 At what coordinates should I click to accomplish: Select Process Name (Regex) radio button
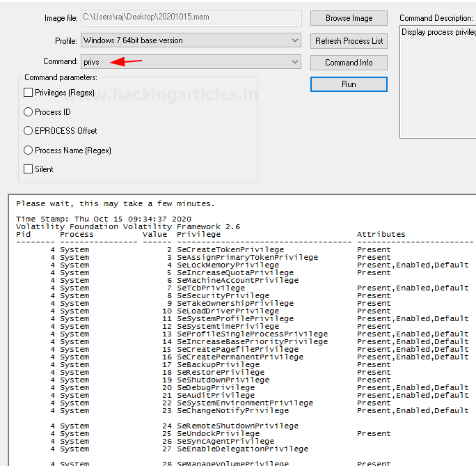pos(29,150)
